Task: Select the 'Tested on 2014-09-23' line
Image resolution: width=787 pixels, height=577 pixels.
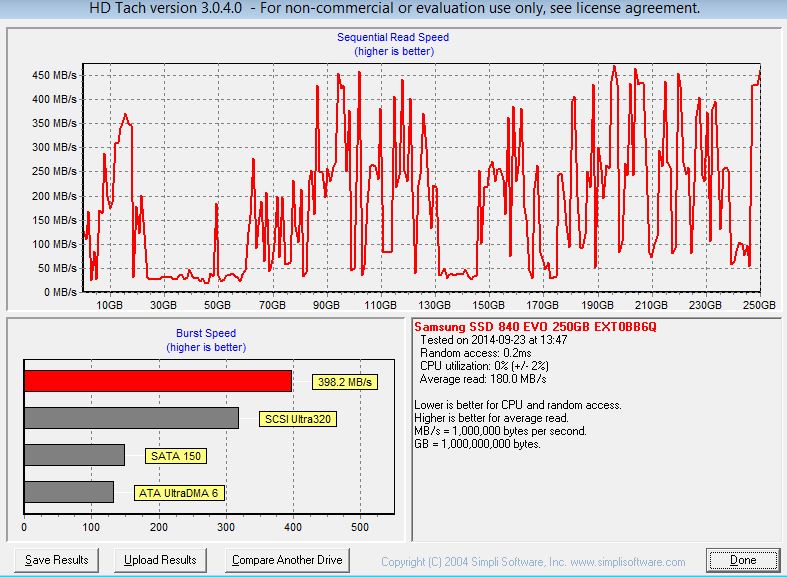Action: pyautogui.click(x=493, y=340)
